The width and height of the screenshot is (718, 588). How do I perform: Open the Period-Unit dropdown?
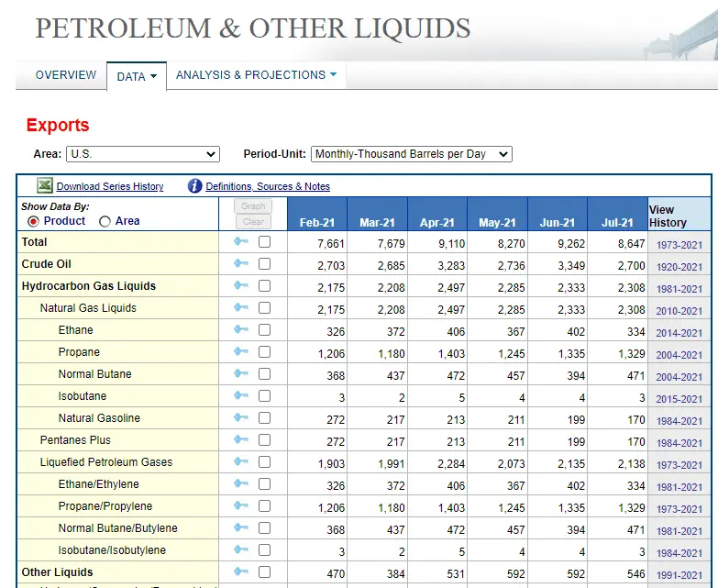tap(411, 154)
